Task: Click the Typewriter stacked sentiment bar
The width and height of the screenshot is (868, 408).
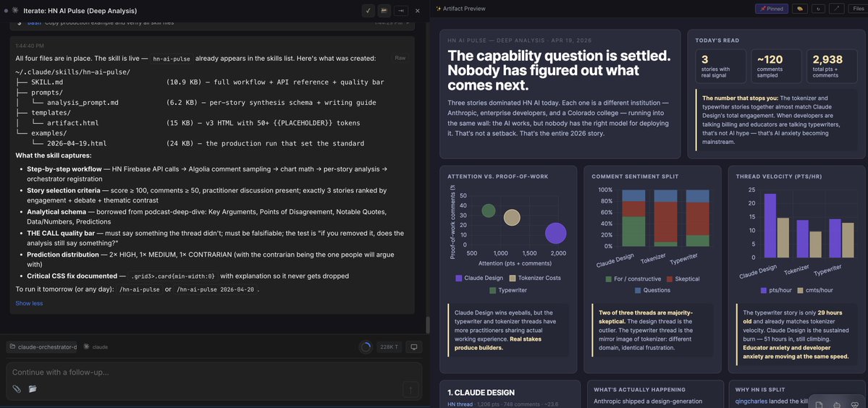Action: pyautogui.click(x=697, y=218)
